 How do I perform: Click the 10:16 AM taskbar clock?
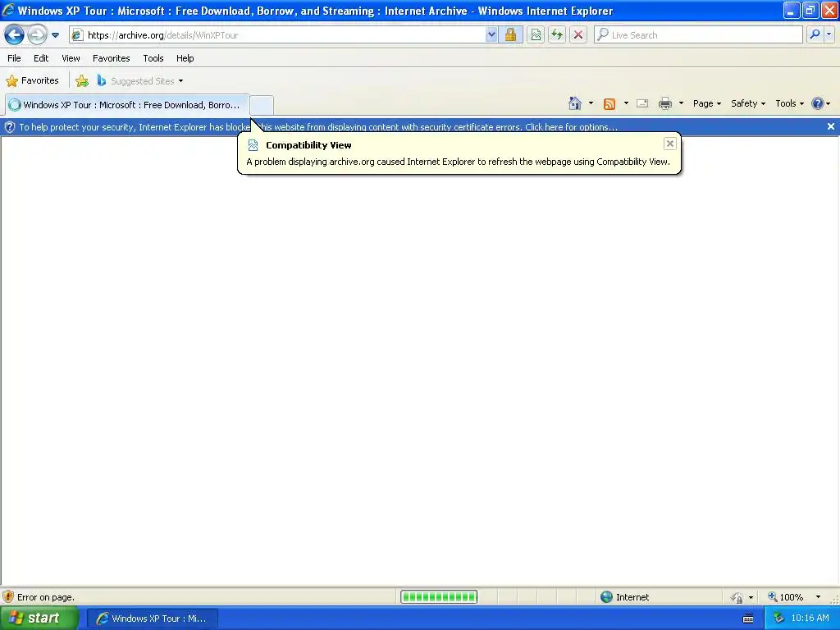point(810,619)
